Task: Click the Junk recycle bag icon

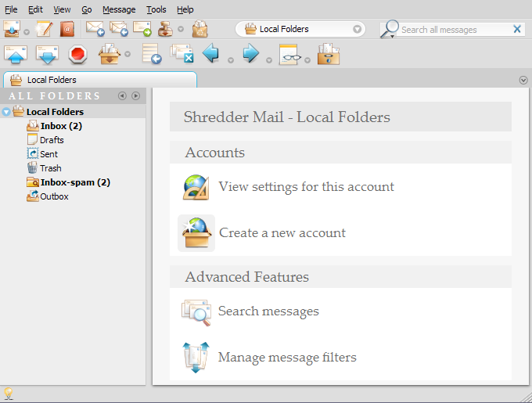Action: point(199,29)
